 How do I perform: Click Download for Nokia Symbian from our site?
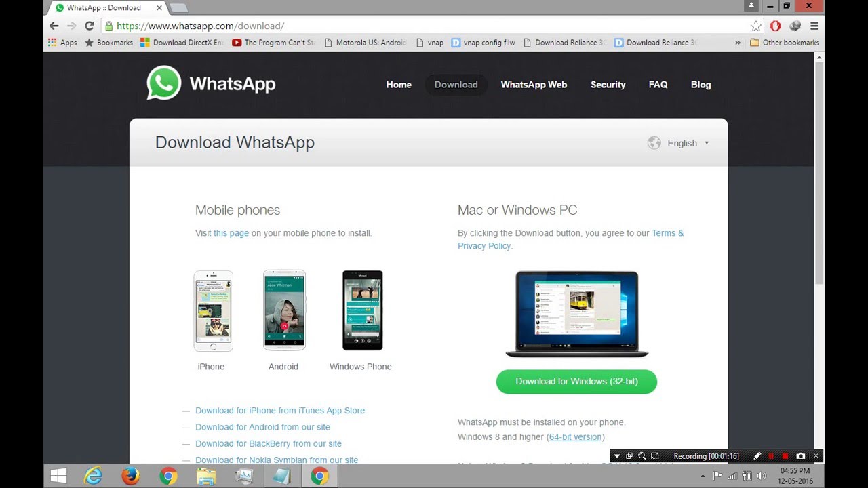[x=277, y=460]
